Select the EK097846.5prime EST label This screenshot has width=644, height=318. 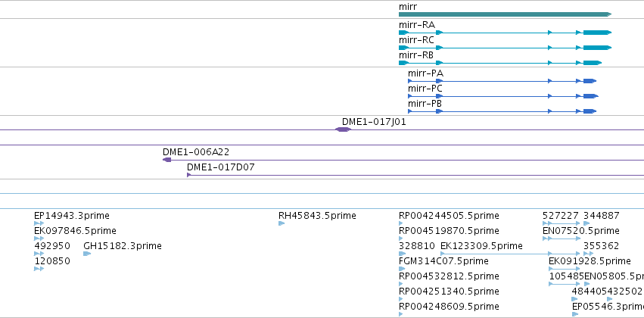click(75, 231)
